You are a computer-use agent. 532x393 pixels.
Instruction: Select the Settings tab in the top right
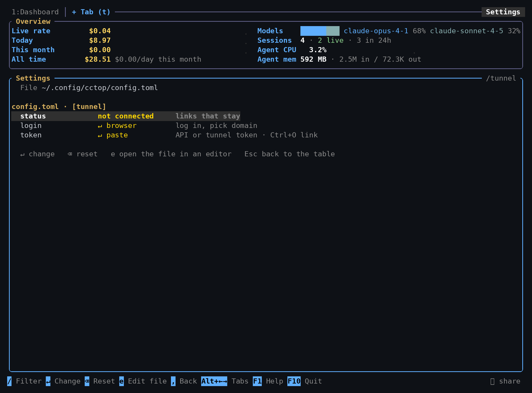pos(503,12)
